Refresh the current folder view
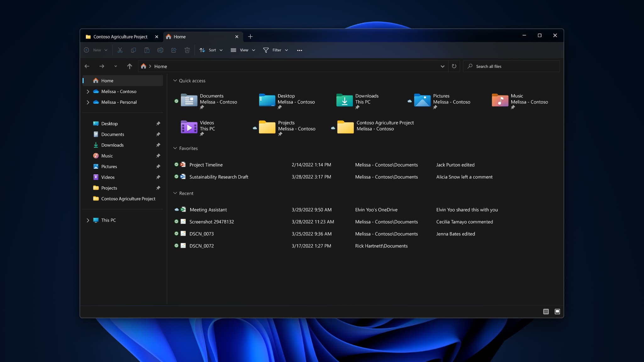644x362 pixels. 454,66
